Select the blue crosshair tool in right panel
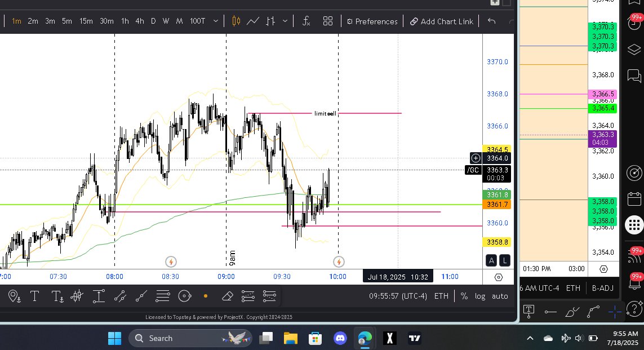This screenshot has height=350, width=644. (x=615, y=312)
